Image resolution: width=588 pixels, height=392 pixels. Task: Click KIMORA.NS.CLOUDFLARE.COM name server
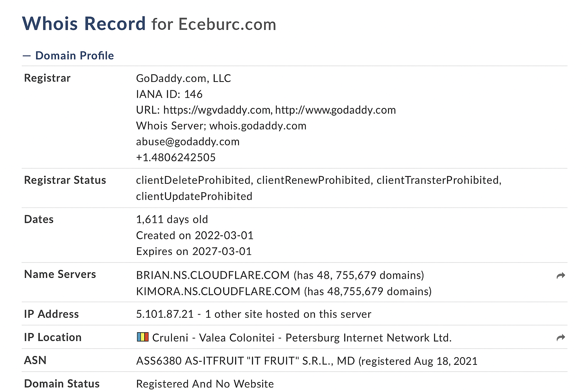(218, 291)
